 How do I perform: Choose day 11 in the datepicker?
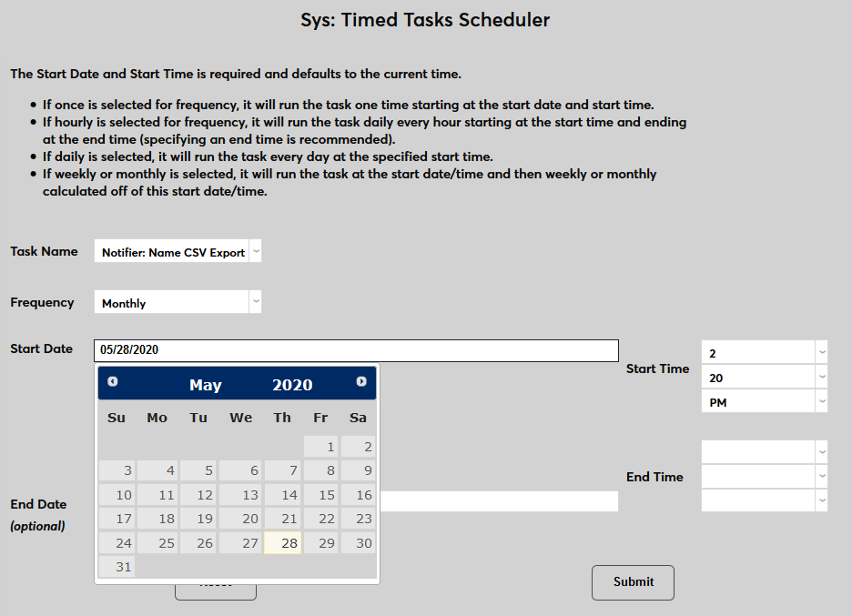click(x=157, y=495)
